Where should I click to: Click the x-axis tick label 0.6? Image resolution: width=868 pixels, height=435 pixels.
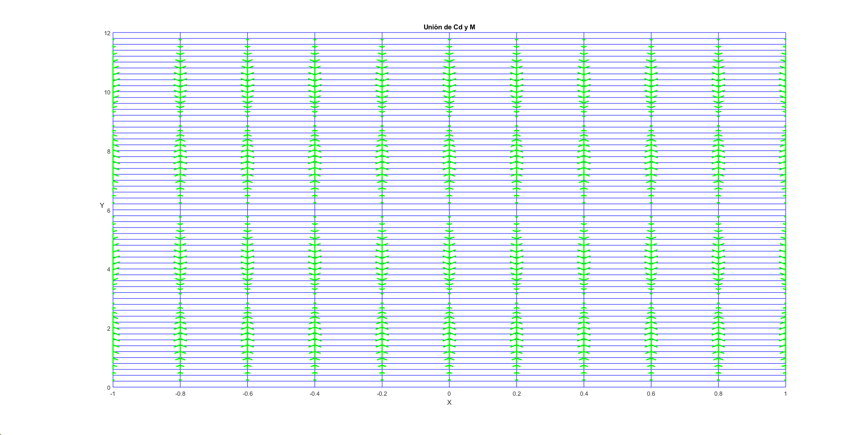(651, 394)
